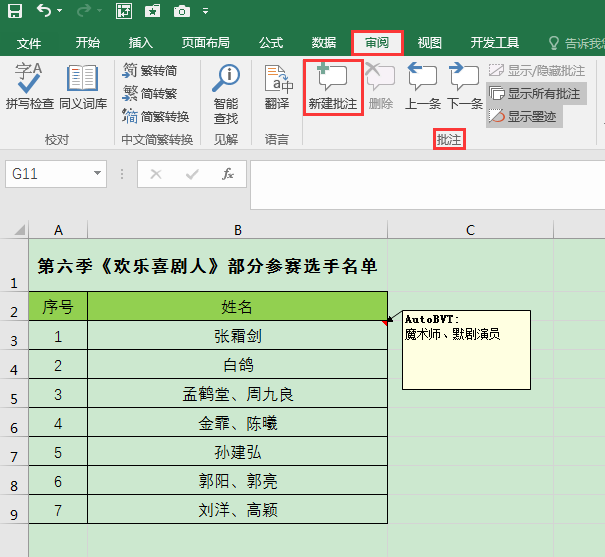The height and width of the screenshot is (557, 605).
Task: Undo the last action
Action: [x=44, y=11]
